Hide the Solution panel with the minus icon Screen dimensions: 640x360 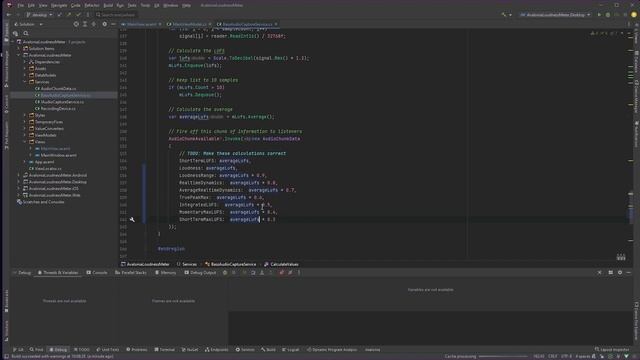[113, 24]
